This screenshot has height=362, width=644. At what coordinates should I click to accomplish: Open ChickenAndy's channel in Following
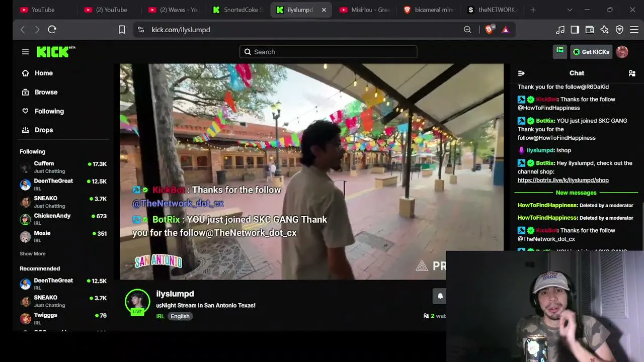(x=63, y=219)
